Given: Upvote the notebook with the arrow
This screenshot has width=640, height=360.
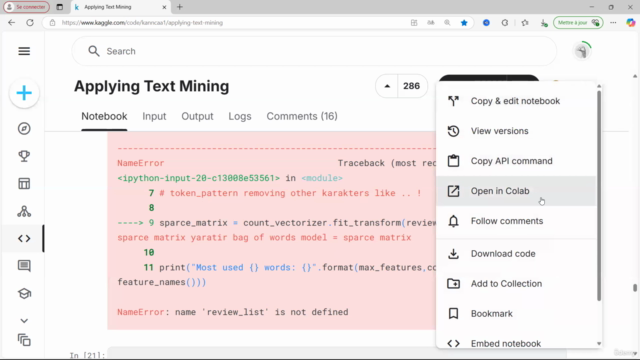Looking at the screenshot, I should click(x=387, y=86).
